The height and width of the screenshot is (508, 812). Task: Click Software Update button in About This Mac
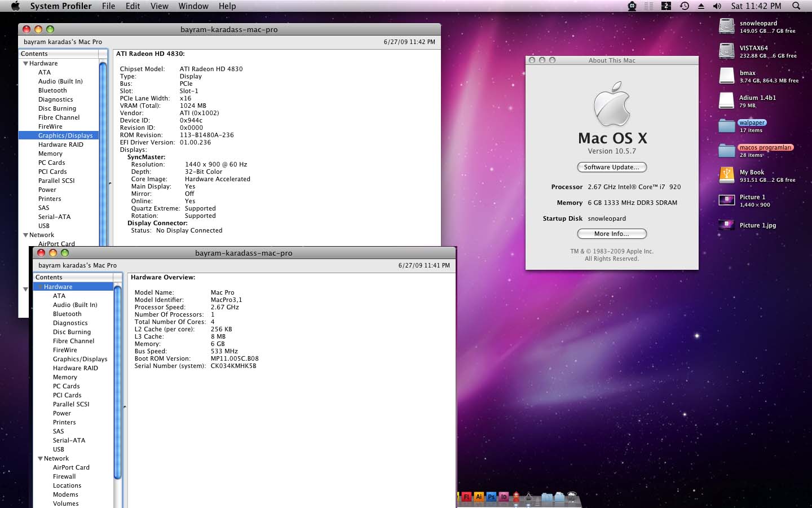[612, 167]
